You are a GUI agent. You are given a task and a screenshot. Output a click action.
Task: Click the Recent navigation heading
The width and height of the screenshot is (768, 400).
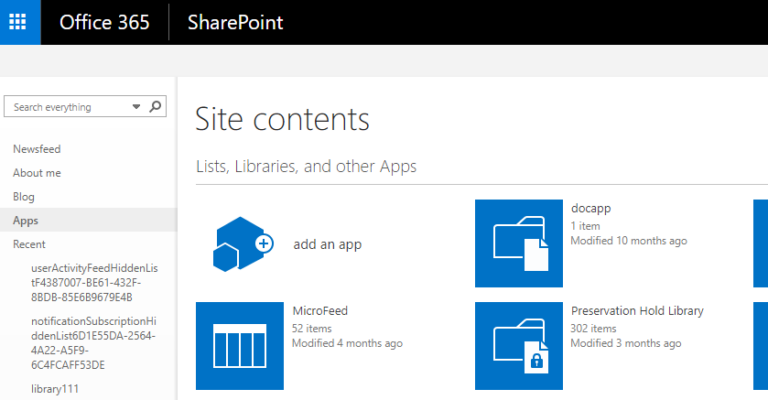pos(29,244)
